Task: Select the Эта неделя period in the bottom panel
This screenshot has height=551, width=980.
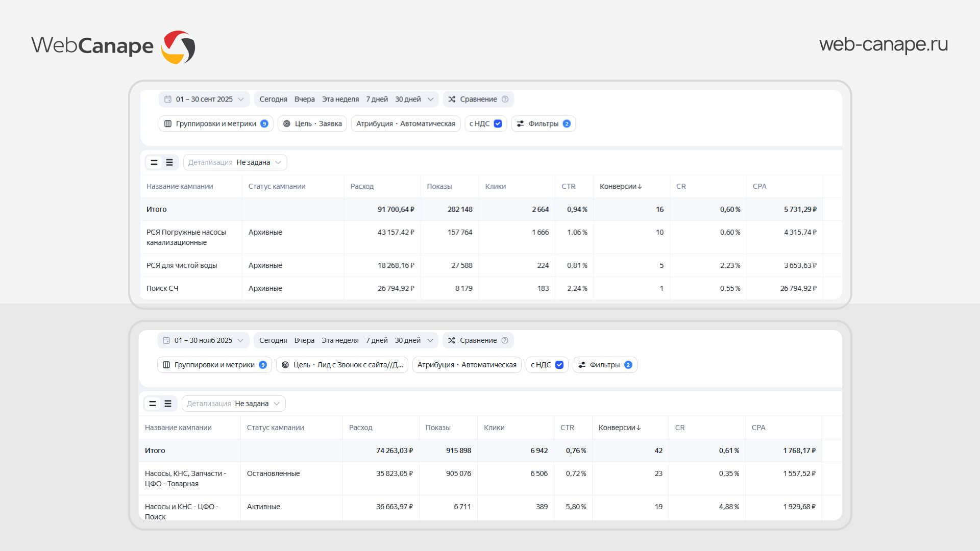Action: tap(340, 340)
